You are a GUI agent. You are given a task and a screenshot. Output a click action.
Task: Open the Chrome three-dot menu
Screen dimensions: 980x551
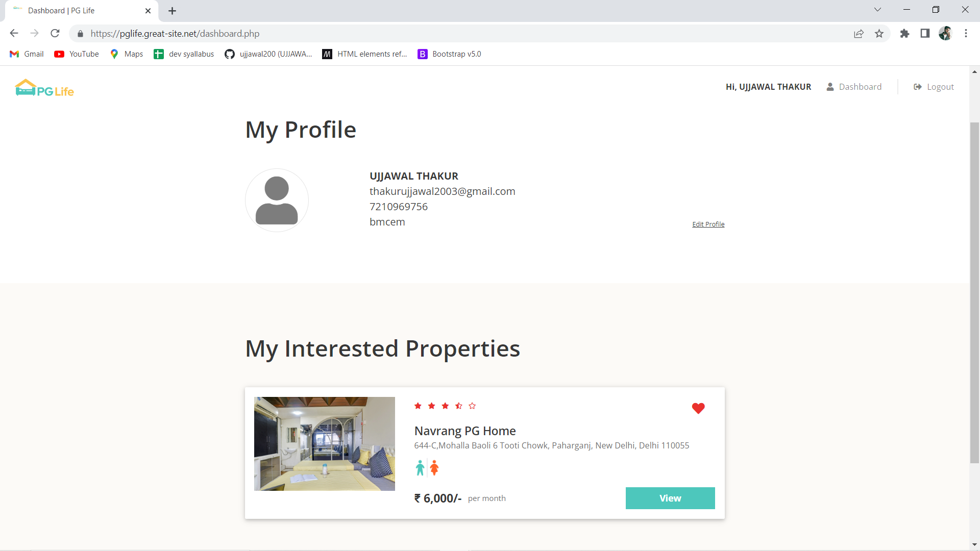click(x=966, y=33)
